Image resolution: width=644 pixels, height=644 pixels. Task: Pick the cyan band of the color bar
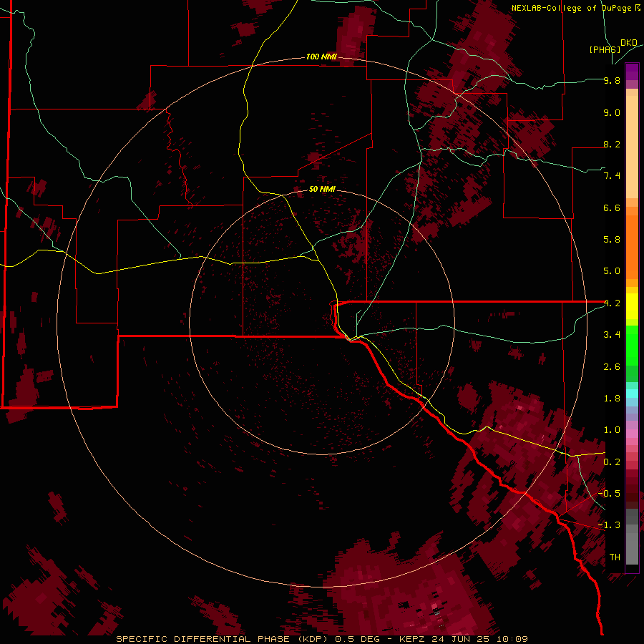(632, 394)
